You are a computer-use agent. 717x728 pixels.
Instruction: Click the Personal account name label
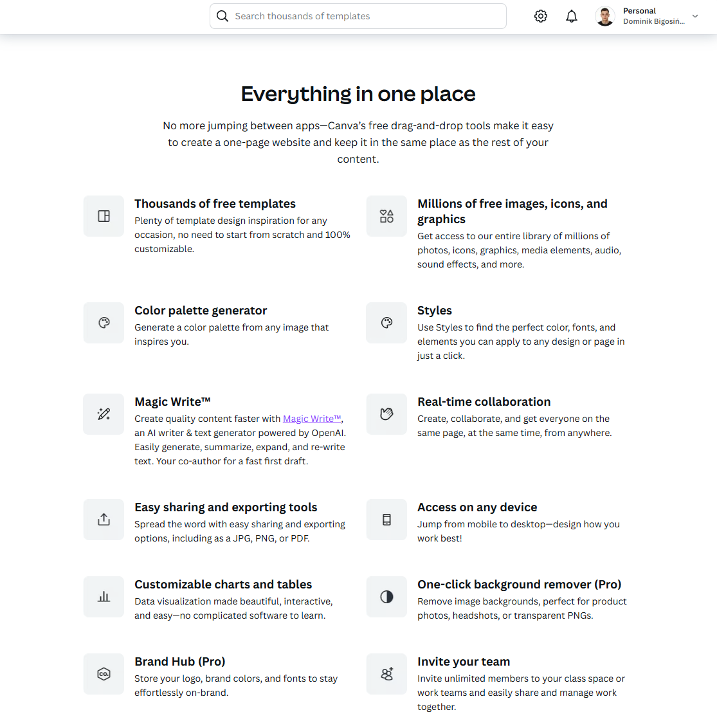[639, 11]
